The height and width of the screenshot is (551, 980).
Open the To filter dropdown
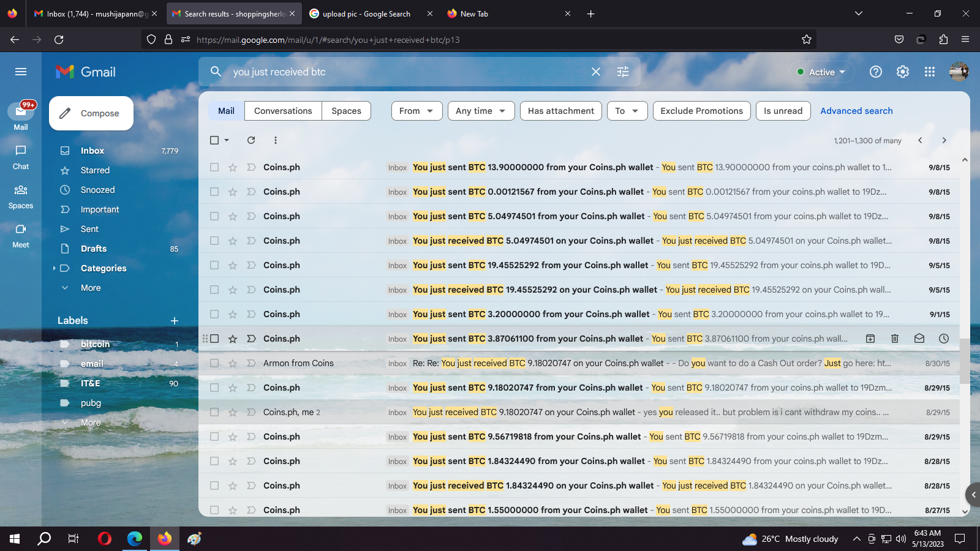pos(627,111)
